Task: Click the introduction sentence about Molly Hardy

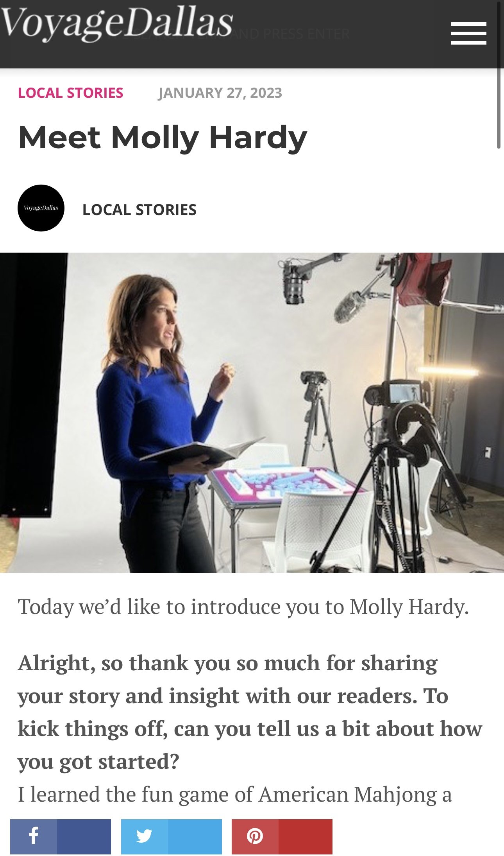Action: tap(243, 607)
